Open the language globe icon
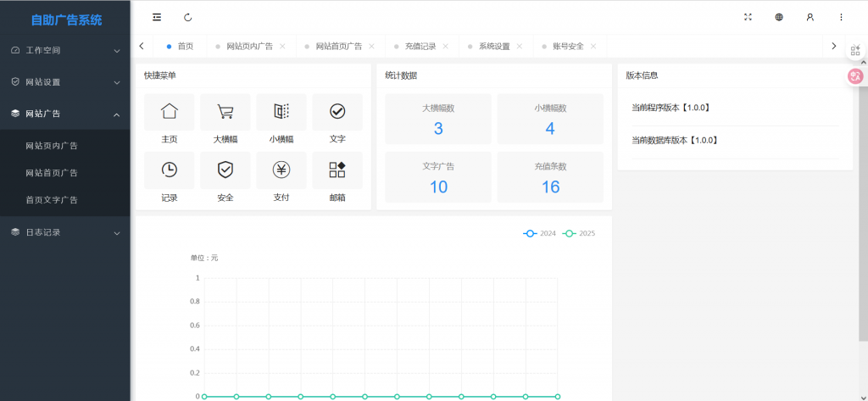Screen dimensions: 868x401 779,17
